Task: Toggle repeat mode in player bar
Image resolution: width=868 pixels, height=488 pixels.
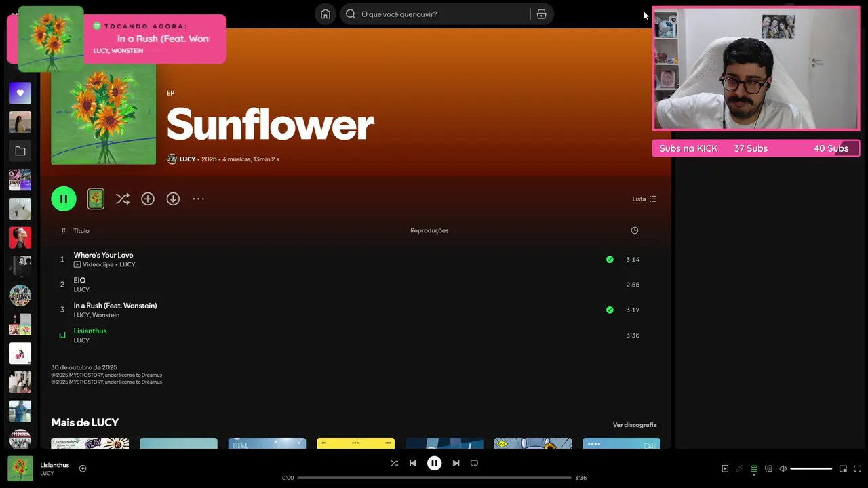Action: pos(474,463)
